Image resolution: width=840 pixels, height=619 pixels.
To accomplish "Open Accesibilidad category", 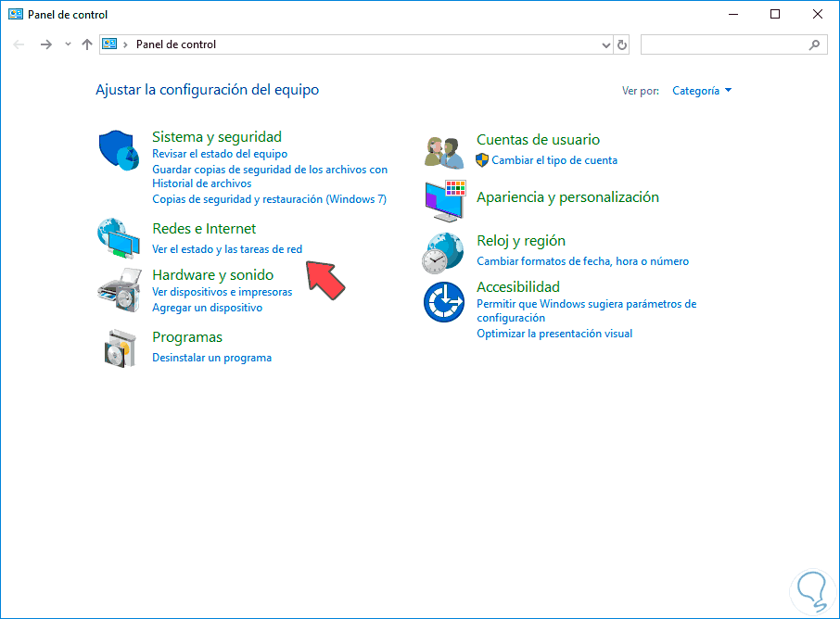I will (x=518, y=287).
